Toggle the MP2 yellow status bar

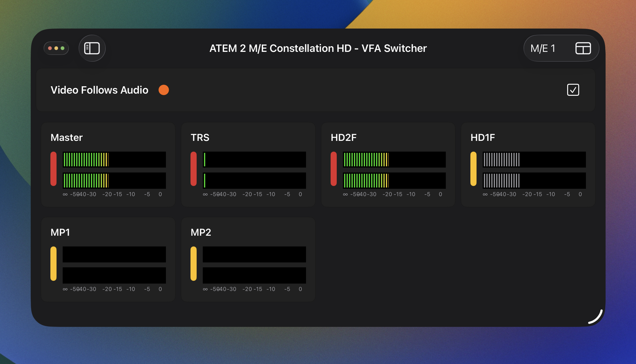194,264
